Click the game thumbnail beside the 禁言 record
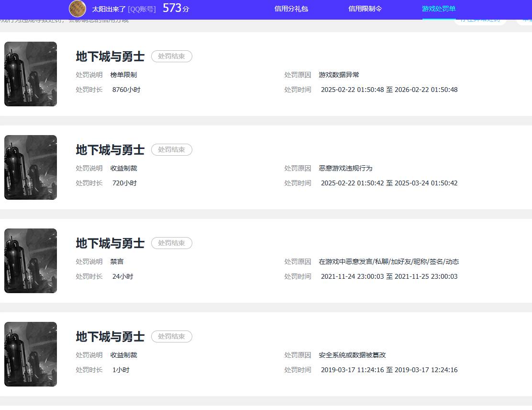Image resolution: width=532 pixels, height=410 pixels. 30,261
